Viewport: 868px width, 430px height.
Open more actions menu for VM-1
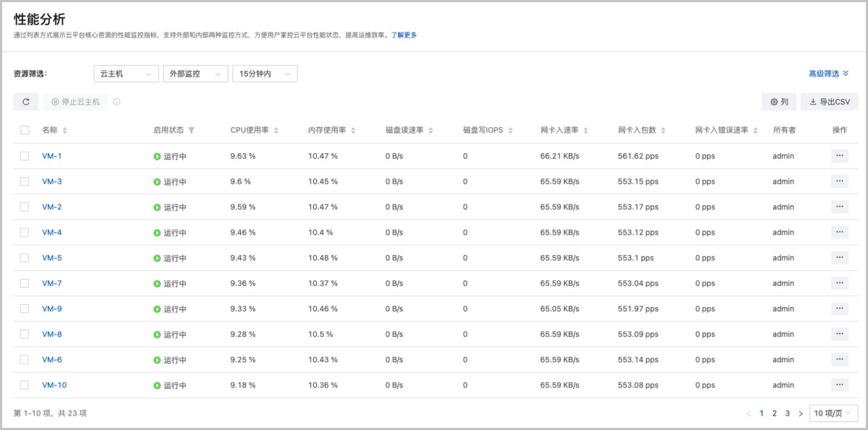click(839, 156)
